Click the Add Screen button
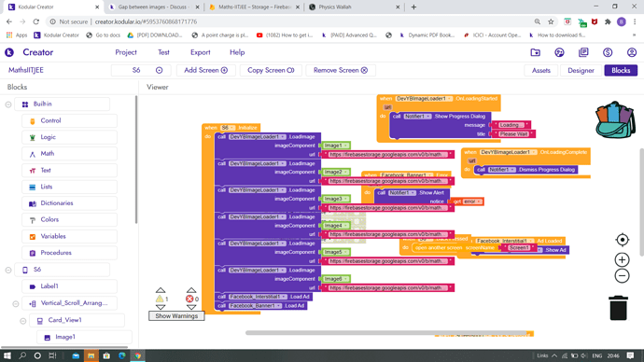This screenshot has height=362, width=644. coord(205,70)
